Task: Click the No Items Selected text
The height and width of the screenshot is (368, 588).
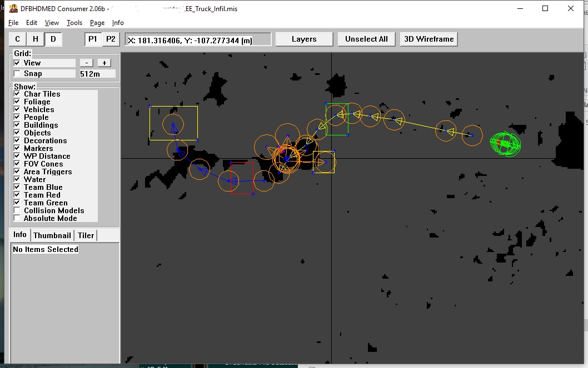Action: point(46,249)
